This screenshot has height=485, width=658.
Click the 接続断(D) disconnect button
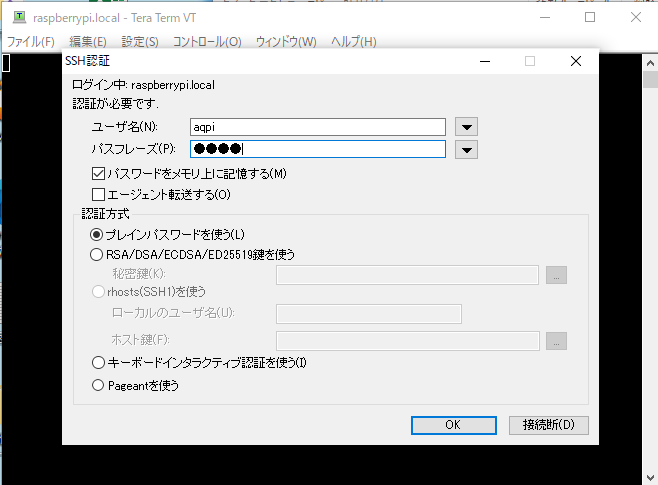pos(548,425)
